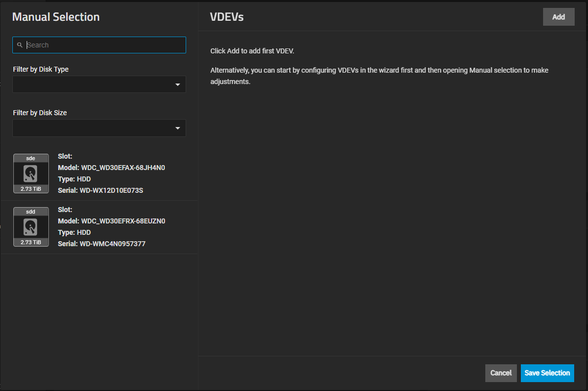Click the magnifier icon in the search box
This screenshot has height=391, width=588.
click(20, 45)
